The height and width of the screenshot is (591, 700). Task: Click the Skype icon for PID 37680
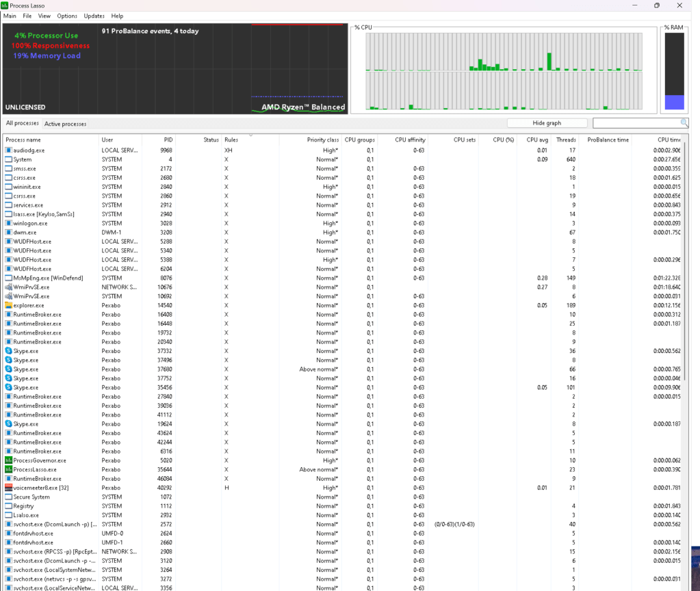(x=8, y=369)
